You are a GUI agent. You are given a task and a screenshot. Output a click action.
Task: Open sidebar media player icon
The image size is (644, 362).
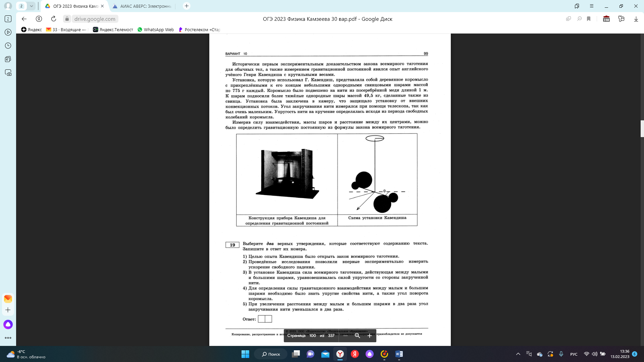pos(8,32)
